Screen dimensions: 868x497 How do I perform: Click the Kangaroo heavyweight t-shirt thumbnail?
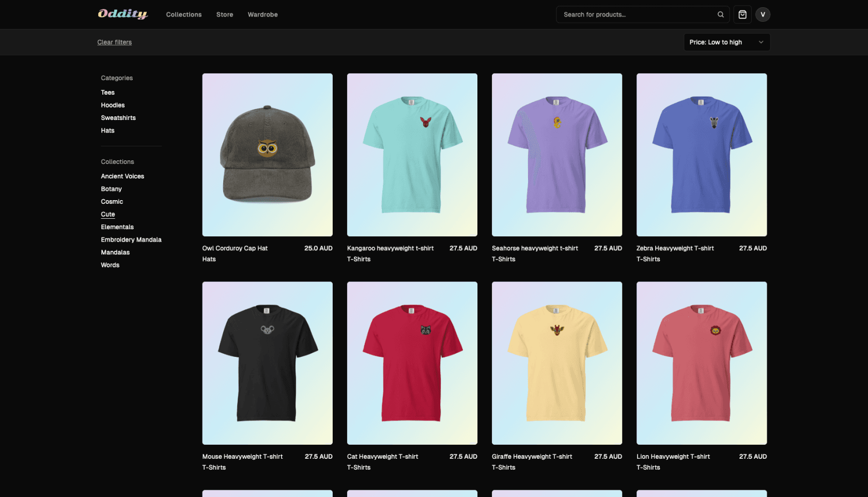coord(412,154)
